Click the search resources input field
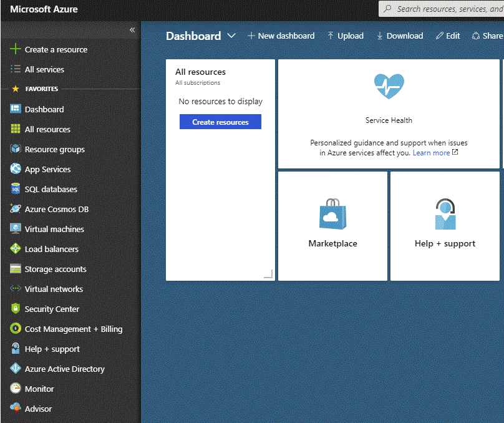Viewport: 504px width, 423px height. pyautogui.click(x=441, y=9)
